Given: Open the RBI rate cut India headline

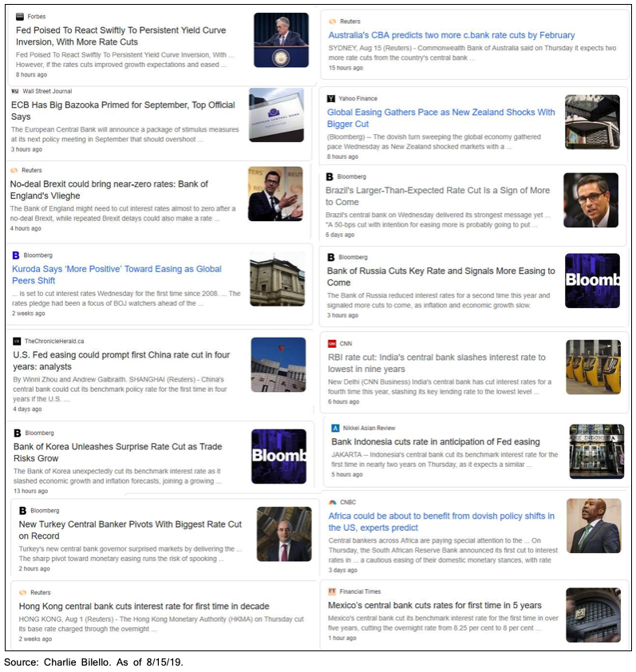Looking at the screenshot, I should [437, 363].
